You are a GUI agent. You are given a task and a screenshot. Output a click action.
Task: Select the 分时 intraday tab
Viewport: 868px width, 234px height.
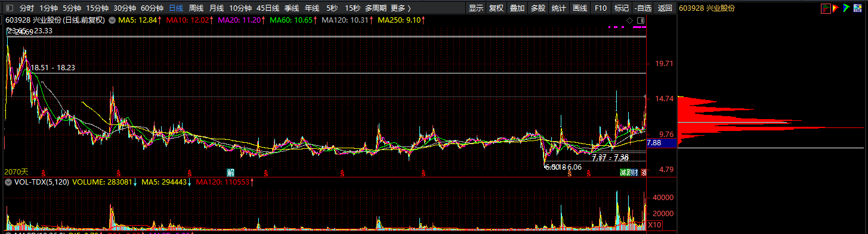pyautogui.click(x=27, y=8)
